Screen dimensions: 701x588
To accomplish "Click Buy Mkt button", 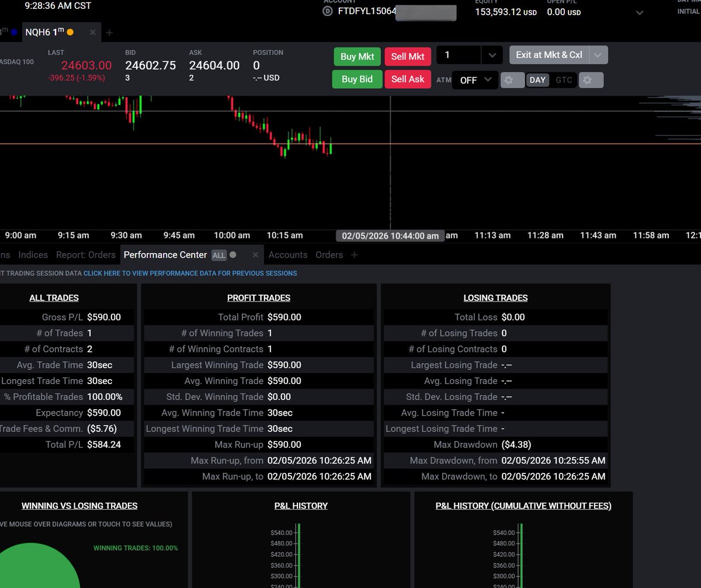I will click(357, 56).
